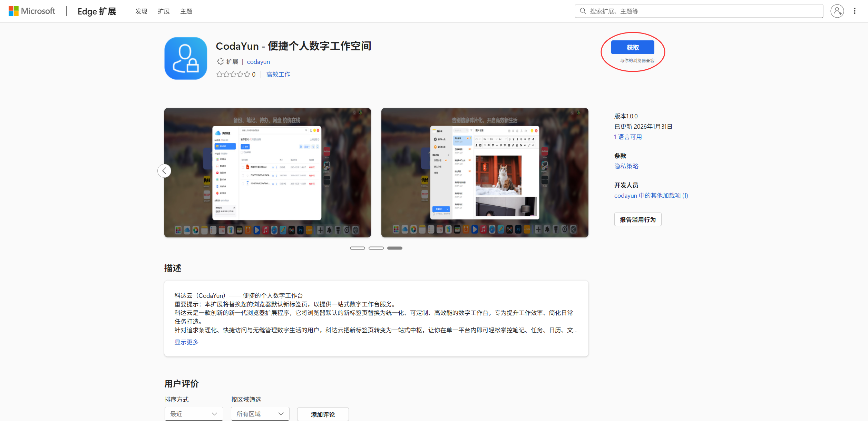Click the blue 获取 button
This screenshot has width=868, height=421.
click(x=632, y=47)
